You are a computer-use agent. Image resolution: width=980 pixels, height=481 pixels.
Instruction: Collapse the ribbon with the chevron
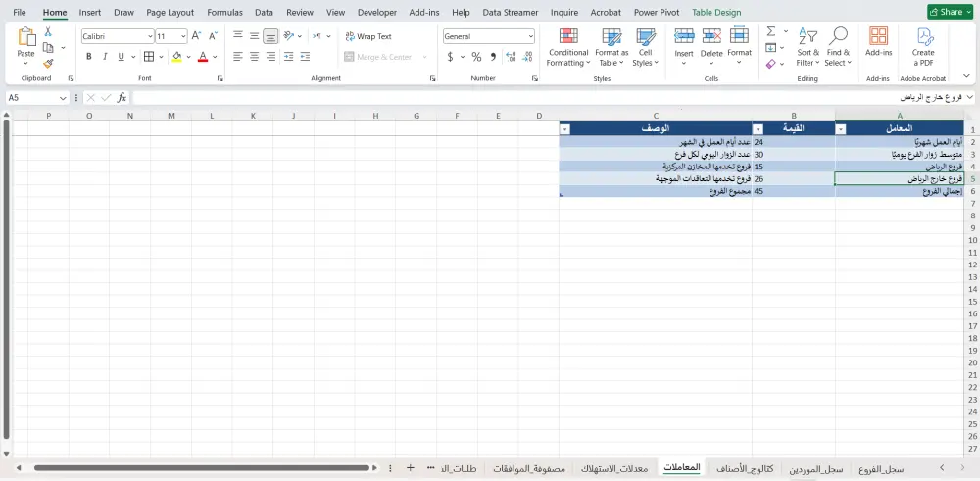(x=967, y=76)
